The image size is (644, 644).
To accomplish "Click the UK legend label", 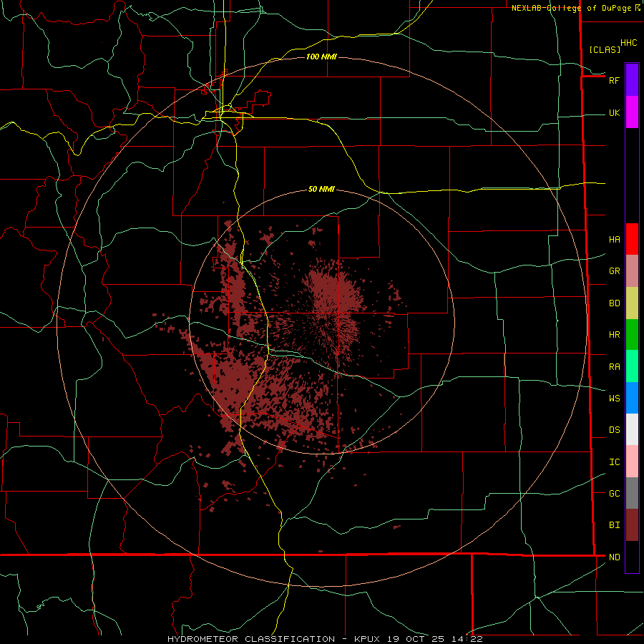I will click(614, 112).
